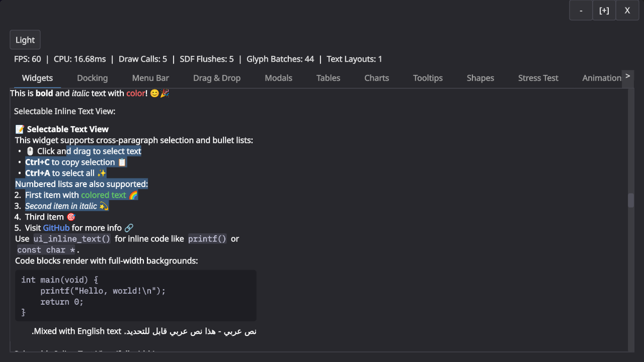The image size is (644, 362).
Task: Click the dart emoji after Third item
Action: 70,217
